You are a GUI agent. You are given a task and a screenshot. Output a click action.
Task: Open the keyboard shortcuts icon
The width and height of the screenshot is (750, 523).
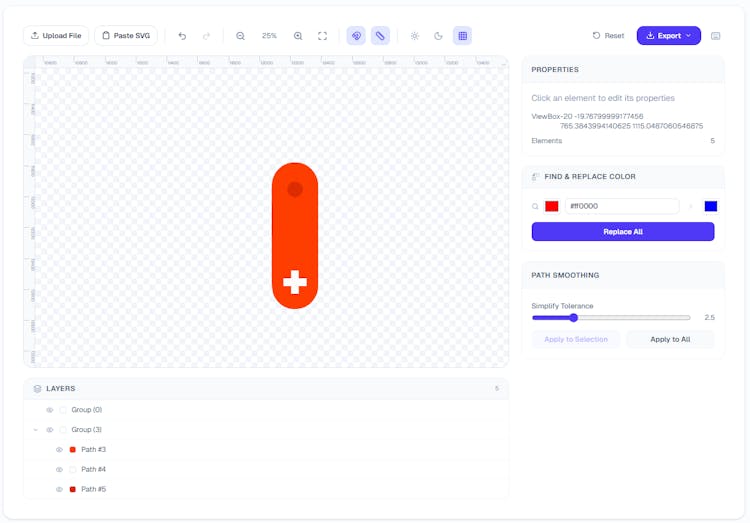[x=716, y=36]
